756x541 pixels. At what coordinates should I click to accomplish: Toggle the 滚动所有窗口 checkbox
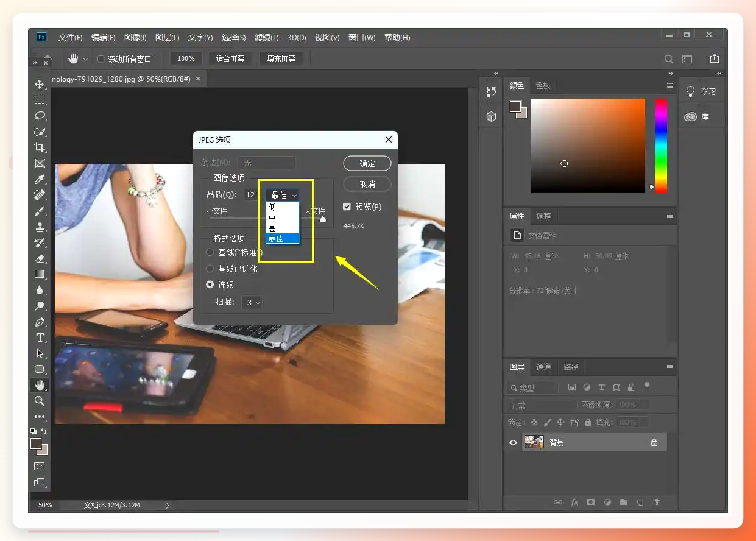click(101, 59)
